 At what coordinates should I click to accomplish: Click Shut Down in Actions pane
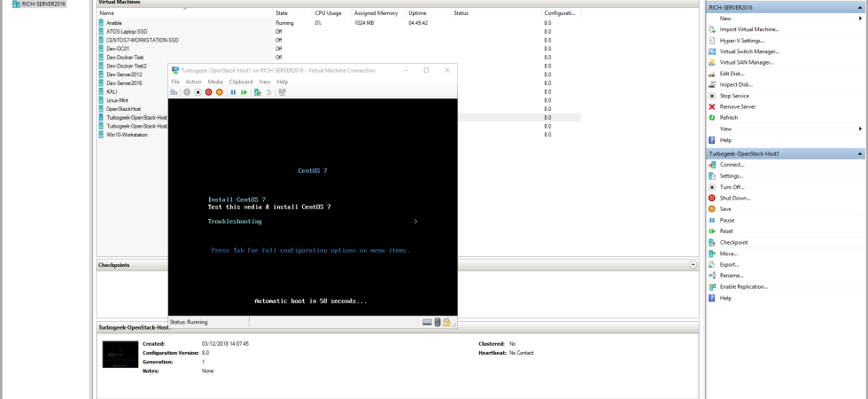tap(734, 198)
